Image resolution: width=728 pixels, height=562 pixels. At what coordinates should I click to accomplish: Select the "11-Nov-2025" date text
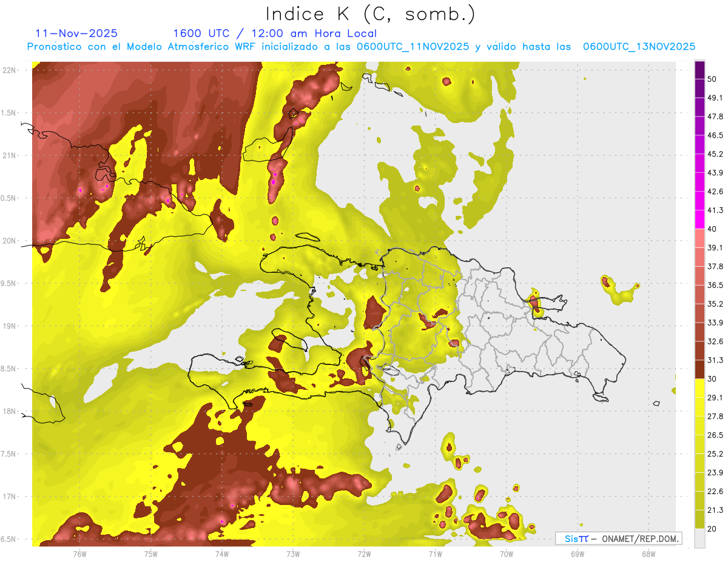click(76, 33)
